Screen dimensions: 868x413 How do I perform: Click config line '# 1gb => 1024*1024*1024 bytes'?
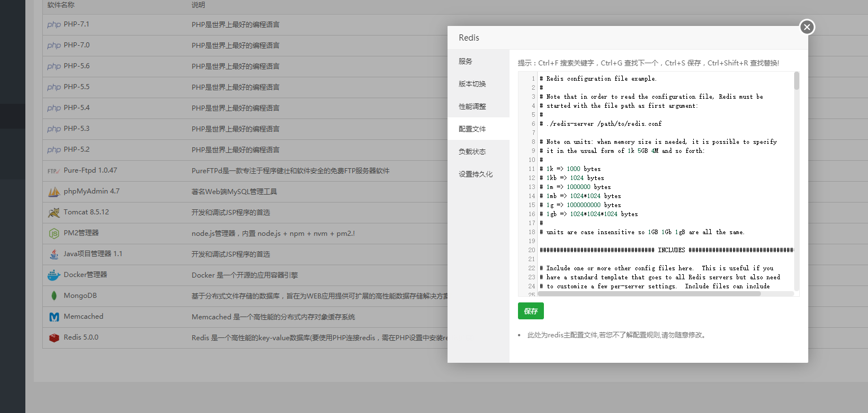[588, 214]
